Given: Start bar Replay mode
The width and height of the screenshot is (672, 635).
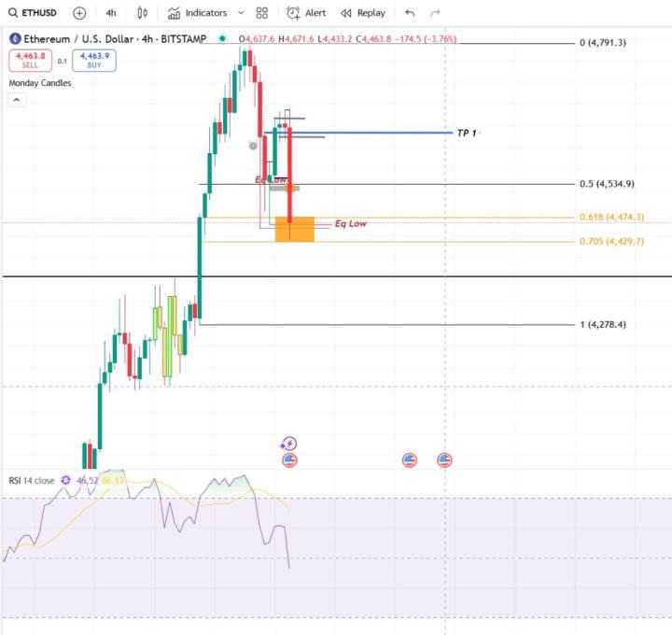Looking at the screenshot, I should (x=363, y=13).
